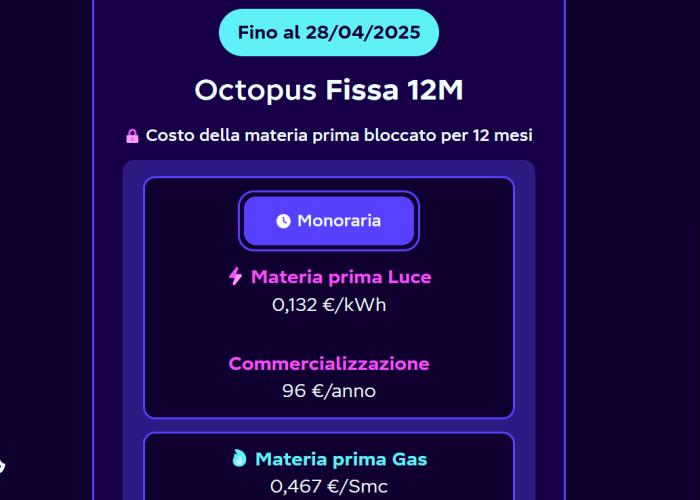Click the word 'Fissa' in the title
This screenshot has height=500, width=700.
[363, 90]
